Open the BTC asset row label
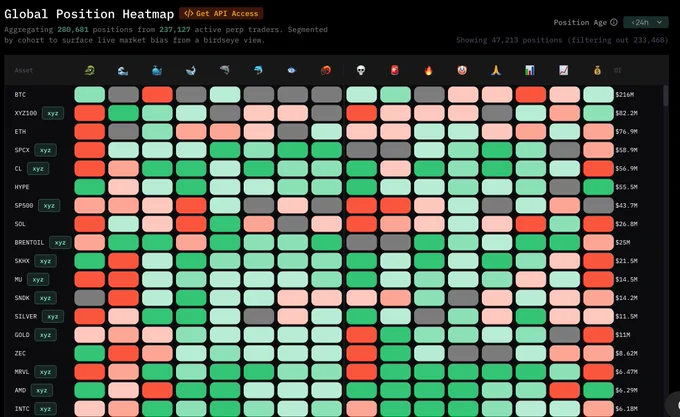Image resolution: width=680 pixels, height=417 pixels. (x=20, y=94)
